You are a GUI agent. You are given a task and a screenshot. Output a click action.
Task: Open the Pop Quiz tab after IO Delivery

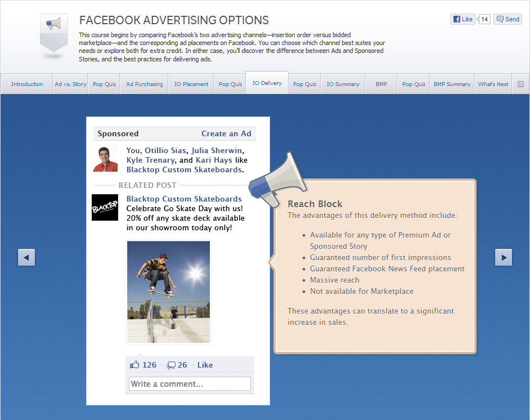click(x=304, y=84)
